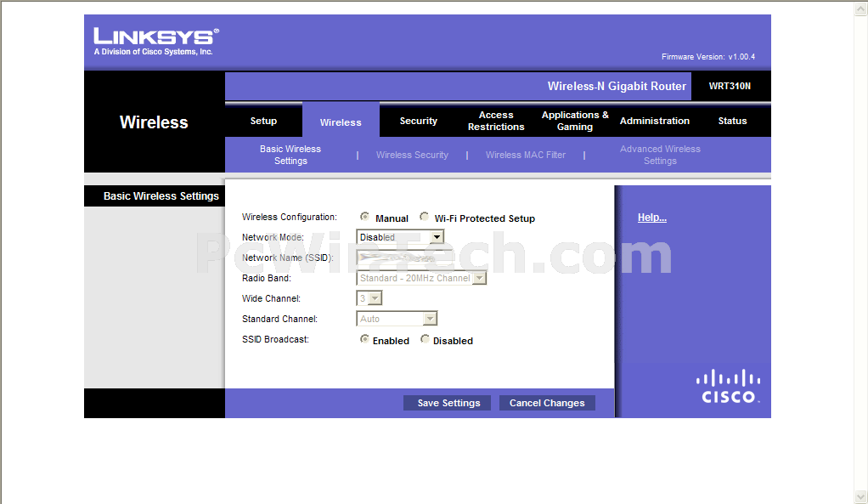This screenshot has width=868, height=504.
Task: Click the Firmware Version v1.00.4 text
Action: click(x=708, y=57)
